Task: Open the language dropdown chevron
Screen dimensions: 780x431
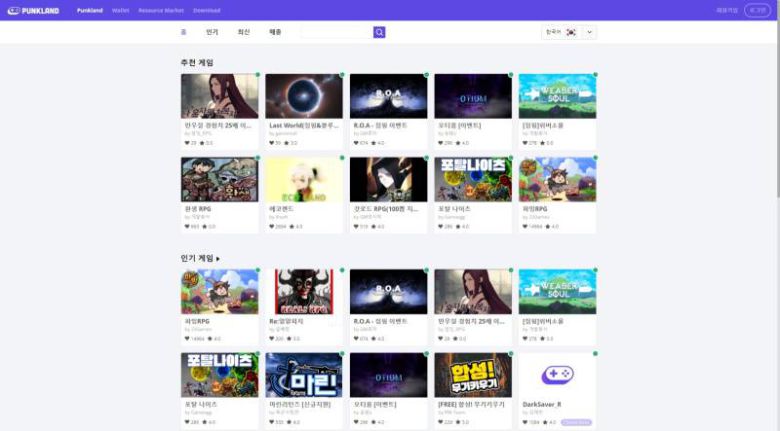Action: (x=589, y=32)
